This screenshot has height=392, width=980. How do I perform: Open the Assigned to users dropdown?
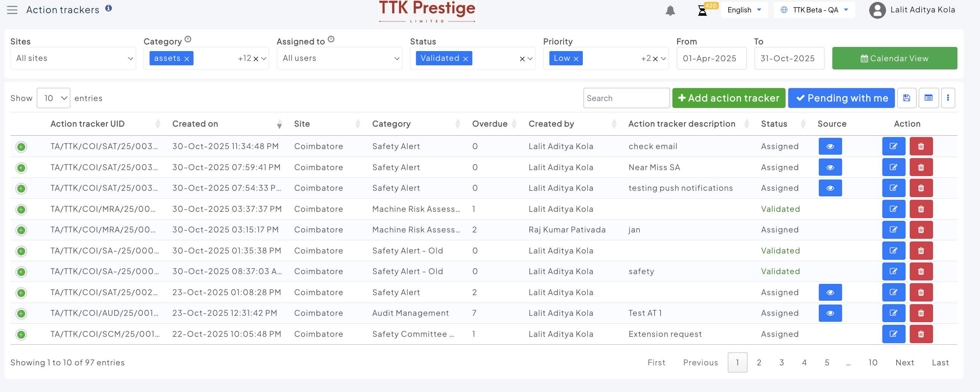339,58
